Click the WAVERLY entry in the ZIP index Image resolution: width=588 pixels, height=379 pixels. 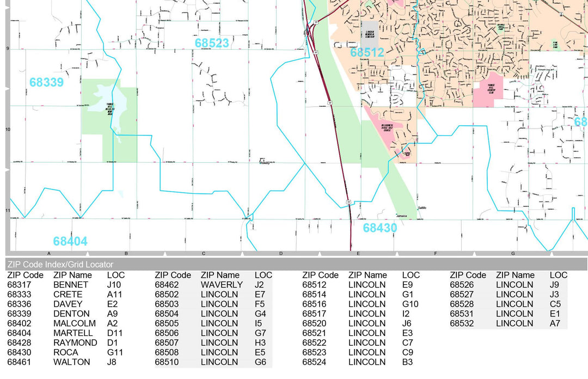click(222, 285)
